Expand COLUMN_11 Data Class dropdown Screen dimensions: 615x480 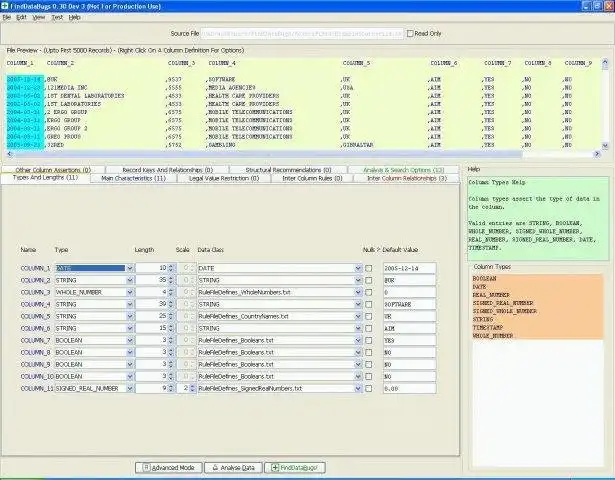point(358,388)
